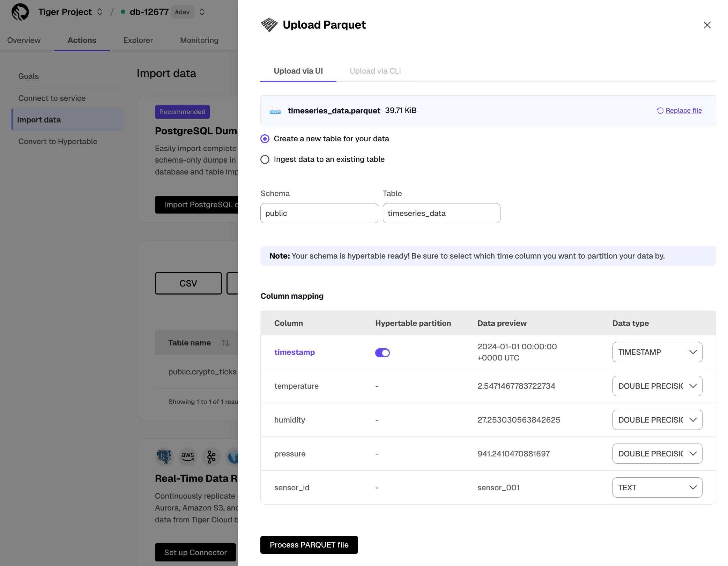
Task: Click the Table name sort arrows icon
Action: pos(225,343)
